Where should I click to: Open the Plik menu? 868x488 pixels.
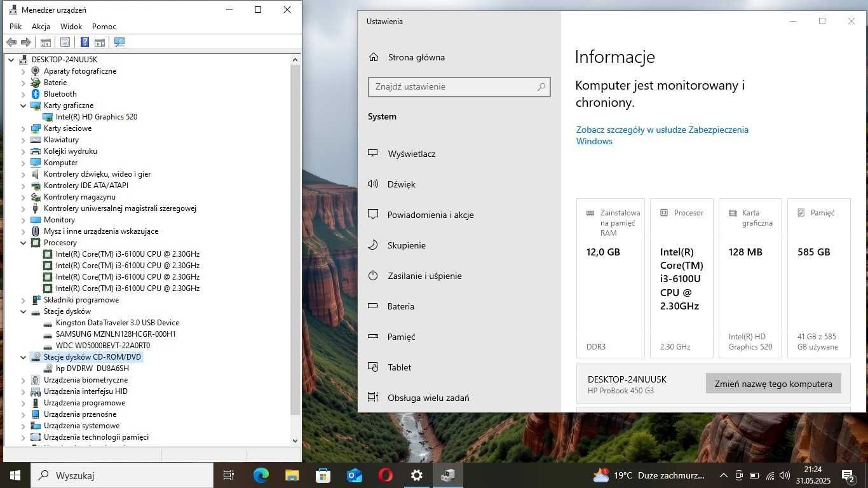coord(16,27)
